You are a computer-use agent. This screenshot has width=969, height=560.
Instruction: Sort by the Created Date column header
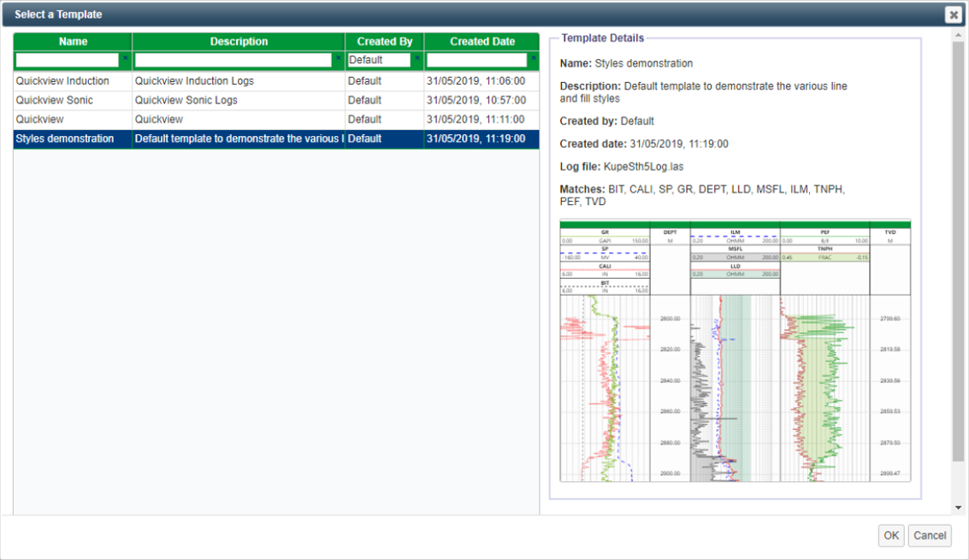[x=482, y=41]
